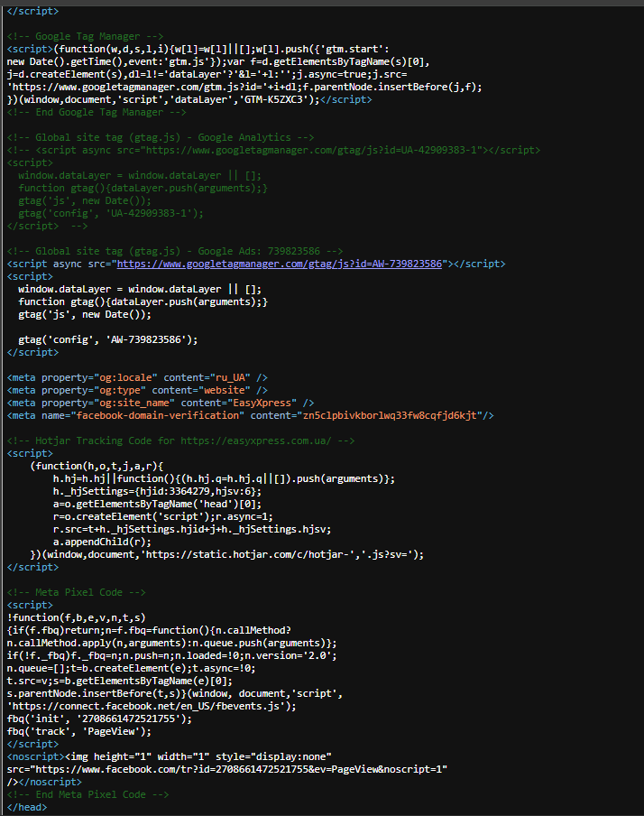Image resolution: width=644 pixels, height=816 pixels.
Task: Click the Hotjar Tracking Code comment line
Action: 180,440
